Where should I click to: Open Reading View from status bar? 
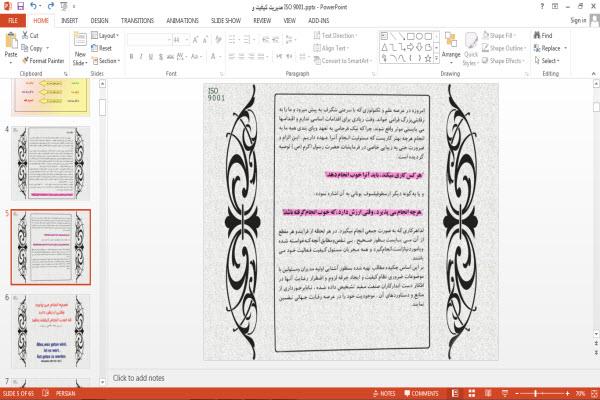[x=488, y=393]
